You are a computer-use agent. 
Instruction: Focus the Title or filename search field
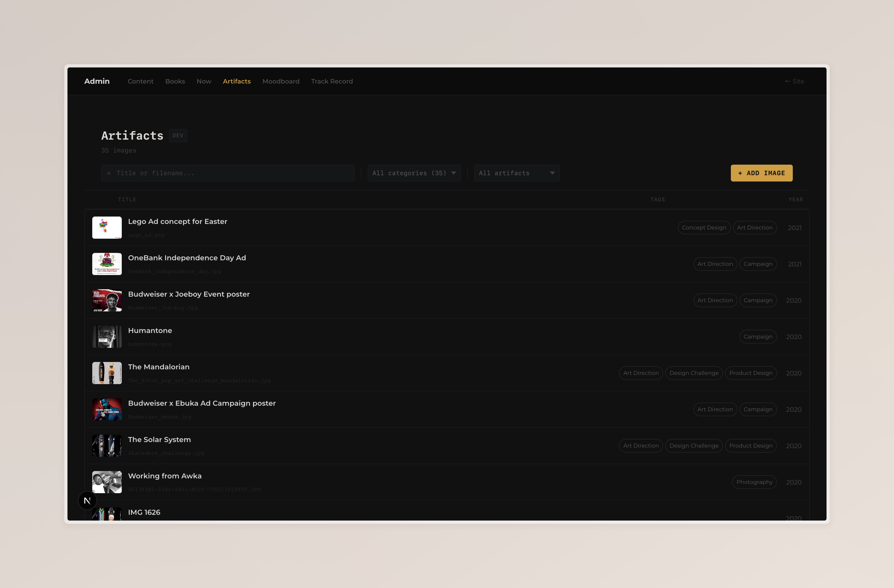point(233,173)
